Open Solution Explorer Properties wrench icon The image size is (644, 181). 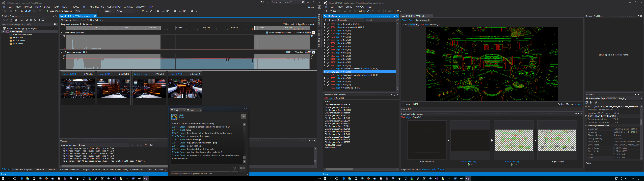pos(40,20)
